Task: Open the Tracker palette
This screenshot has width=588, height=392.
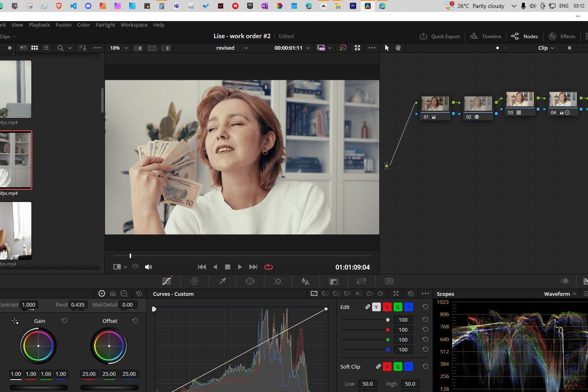Action: tap(278, 281)
